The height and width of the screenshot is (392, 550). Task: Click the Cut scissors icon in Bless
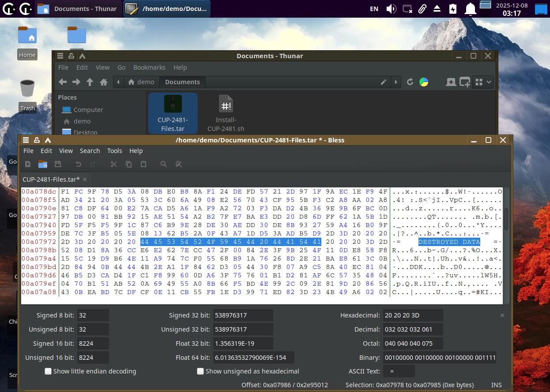pyautogui.click(x=113, y=164)
